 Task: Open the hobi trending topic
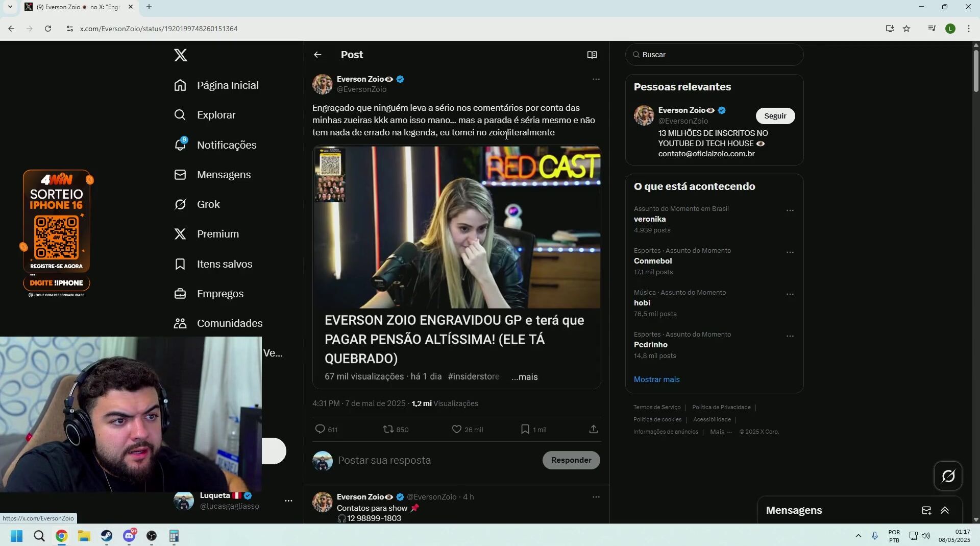click(x=642, y=303)
